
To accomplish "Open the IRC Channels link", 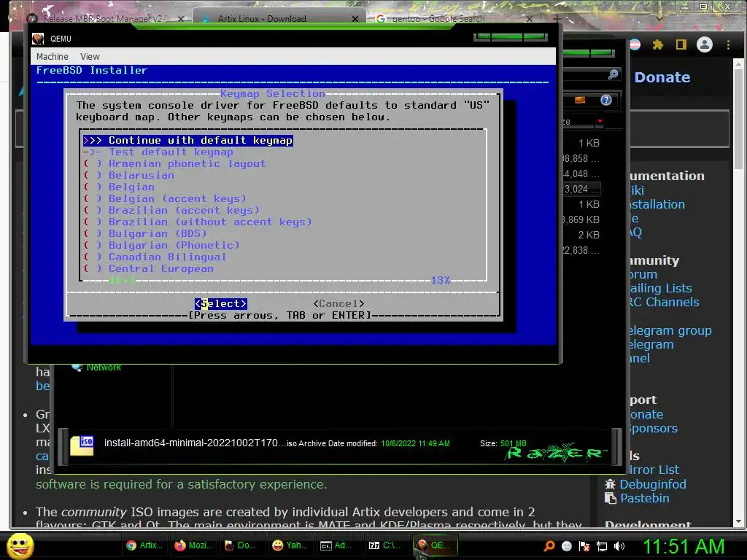I will [664, 302].
